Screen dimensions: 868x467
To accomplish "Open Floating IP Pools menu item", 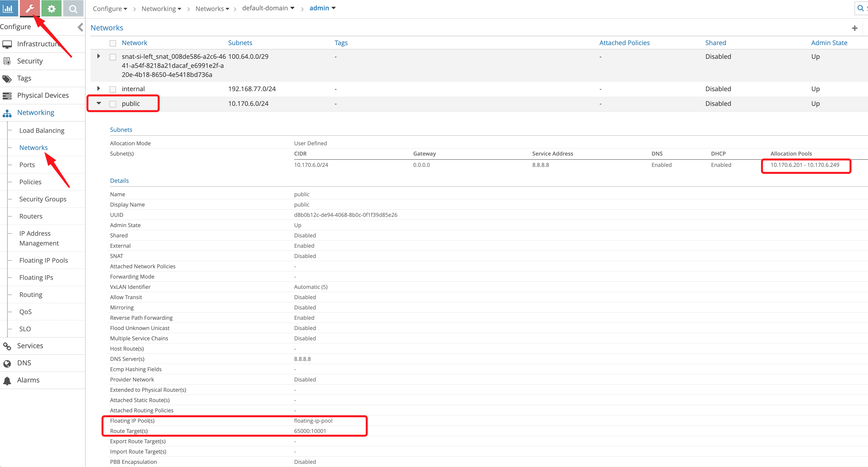I will (x=43, y=260).
